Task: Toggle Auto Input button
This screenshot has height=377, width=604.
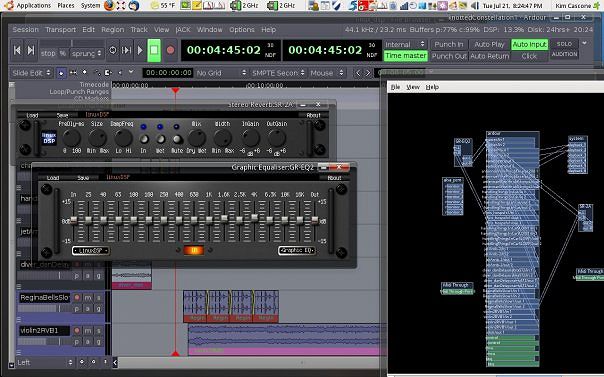Action: coord(530,45)
